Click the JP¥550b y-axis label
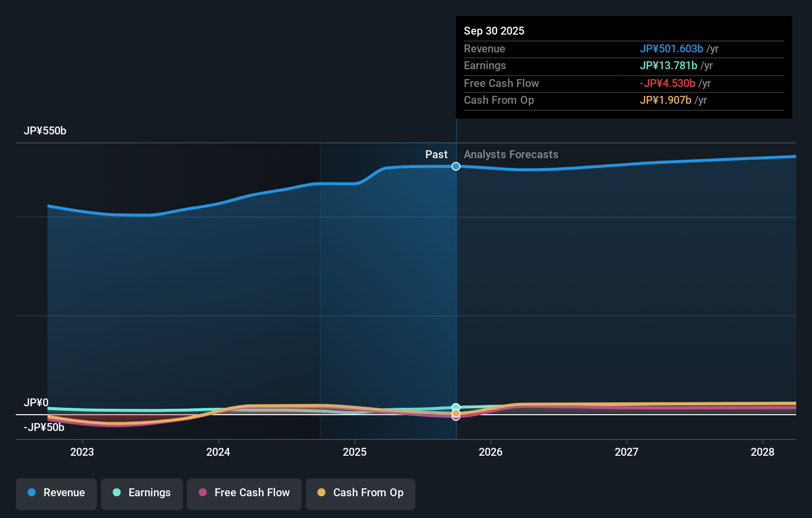812x518 pixels. pos(45,131)
